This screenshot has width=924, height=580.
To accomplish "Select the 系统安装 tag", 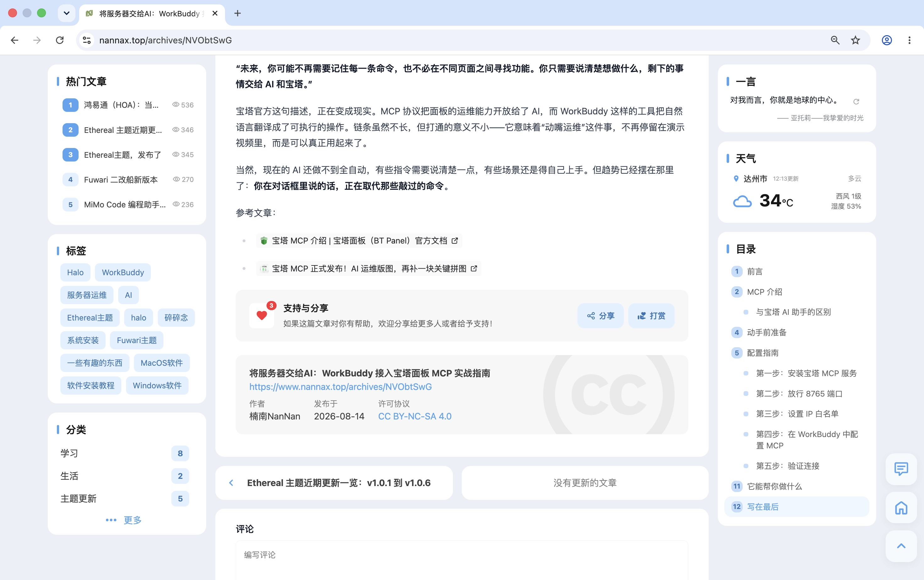I will (x=83, y=340).
